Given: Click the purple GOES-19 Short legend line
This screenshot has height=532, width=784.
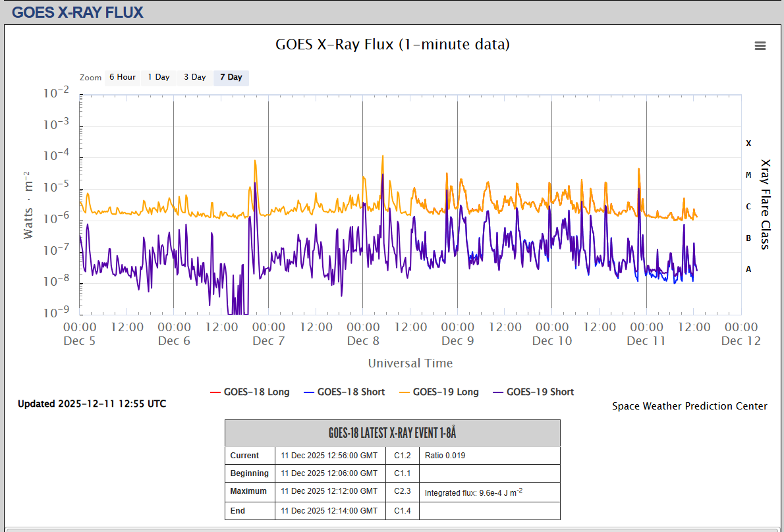Looking at the screenshot, I should coord(496,392).
